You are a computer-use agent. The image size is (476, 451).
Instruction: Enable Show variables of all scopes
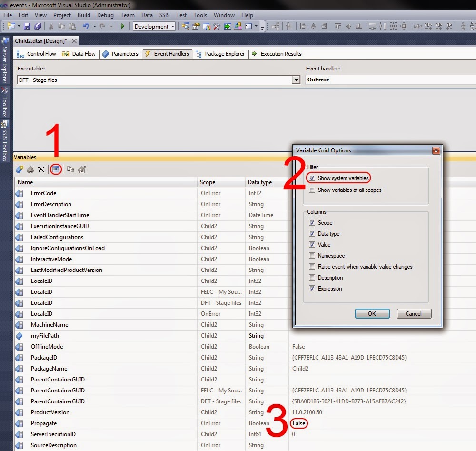tap(312, 190)
